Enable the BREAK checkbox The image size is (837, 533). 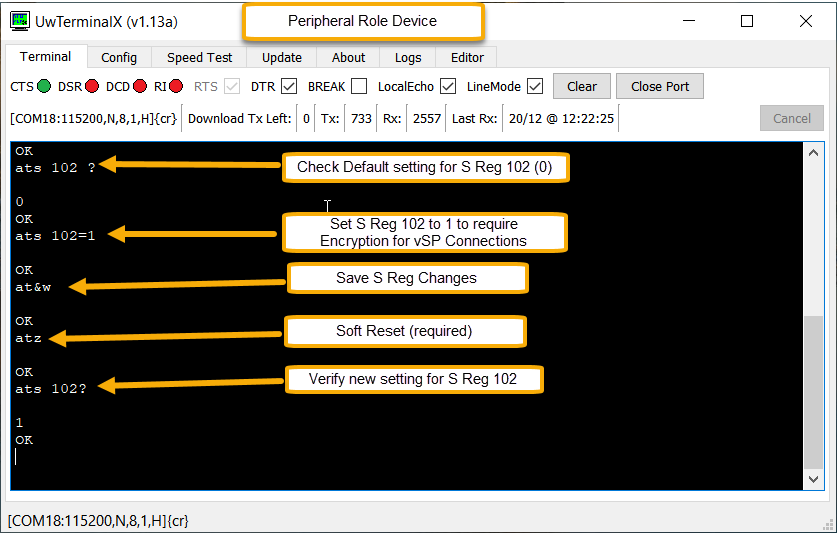359,86
